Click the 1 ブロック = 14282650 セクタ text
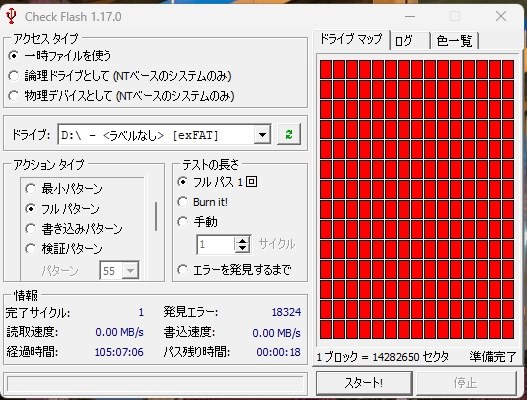The image size is (527, 400). point(382,357)
